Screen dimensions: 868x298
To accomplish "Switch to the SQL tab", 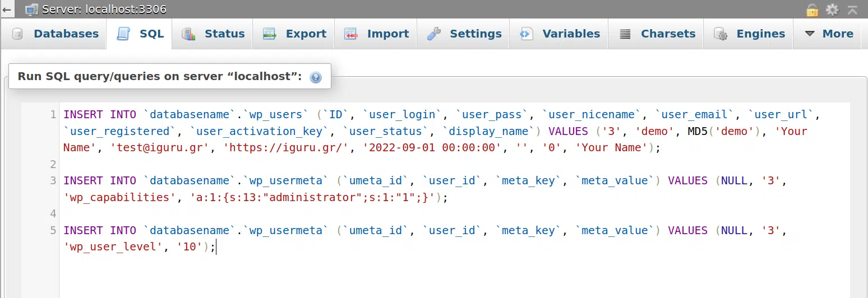I will (139, 34).
